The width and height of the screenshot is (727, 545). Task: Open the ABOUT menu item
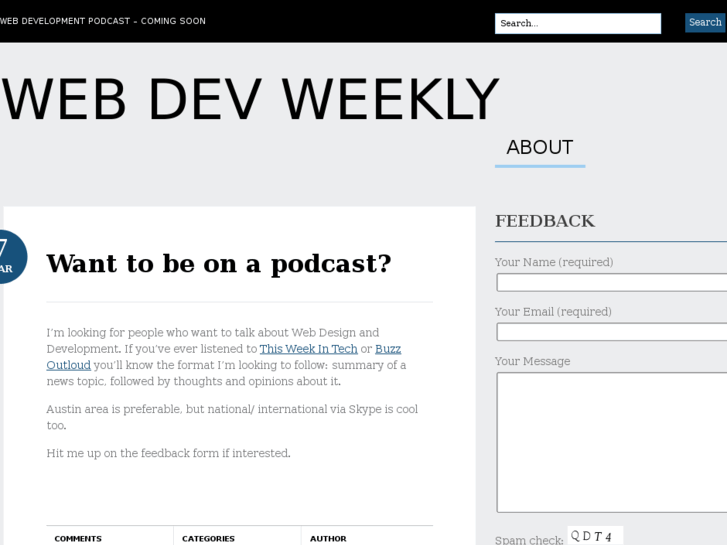[x=540, y=147]
